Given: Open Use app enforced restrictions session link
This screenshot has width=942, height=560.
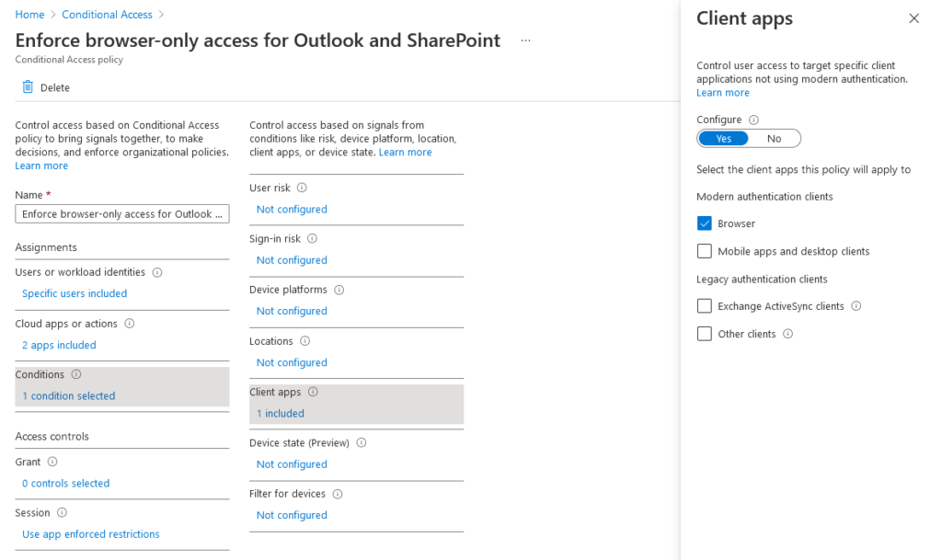Looking at the screenshot, I should pos(91,534).
